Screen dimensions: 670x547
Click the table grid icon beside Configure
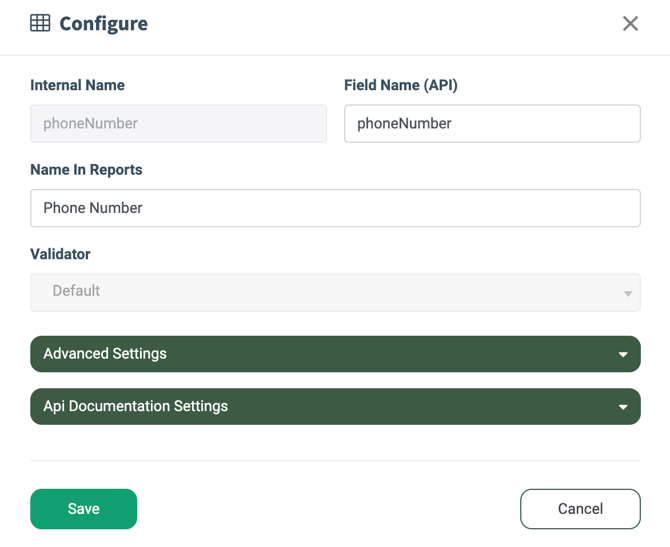[x=40, y=23]
